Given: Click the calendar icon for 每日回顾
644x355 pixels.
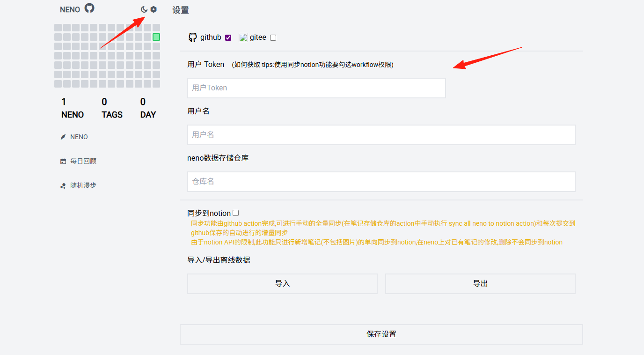Looking at the screenshot, I should (x=63, y=161).
